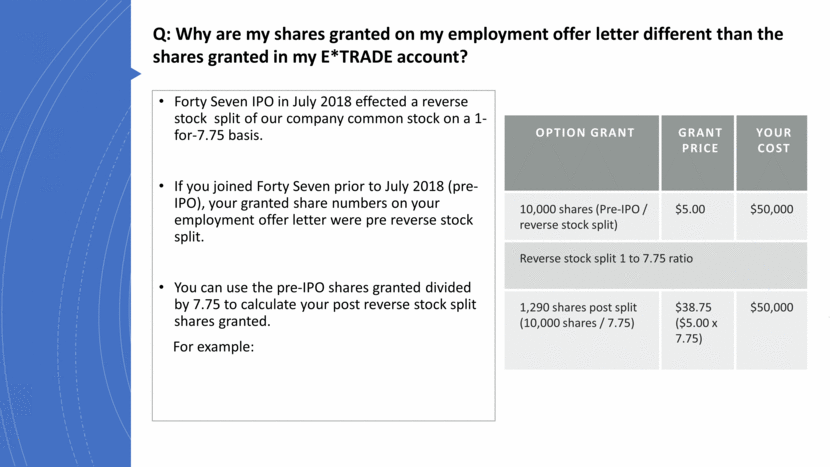Click the "1,290 shares post split" cell
The image size is (830, 467).
[582, 315]
